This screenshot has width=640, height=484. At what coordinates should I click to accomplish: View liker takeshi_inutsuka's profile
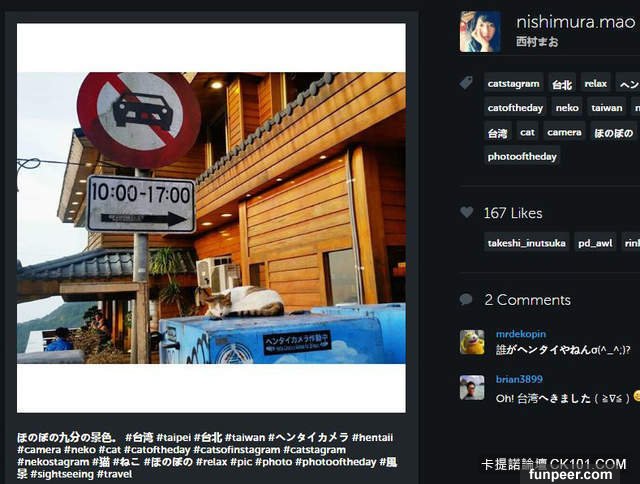tap(527, 243)
